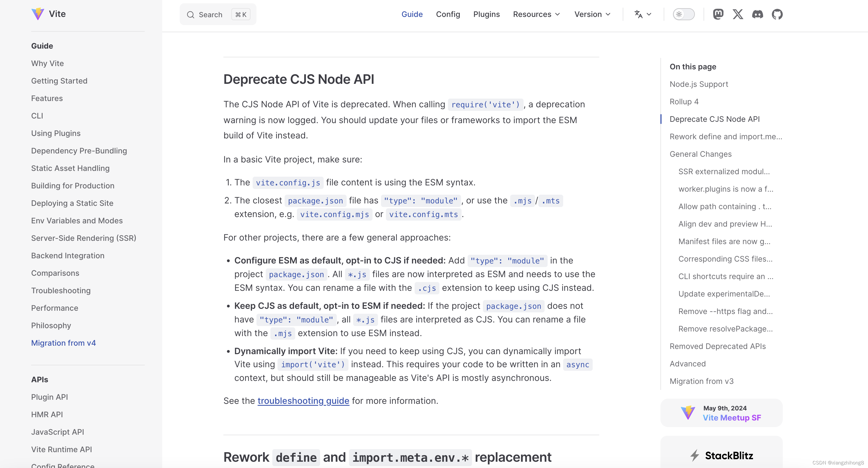Select the Config tab in navbar
The height and width of the screenshot is (468, 868).
click(x=448, y=14)
